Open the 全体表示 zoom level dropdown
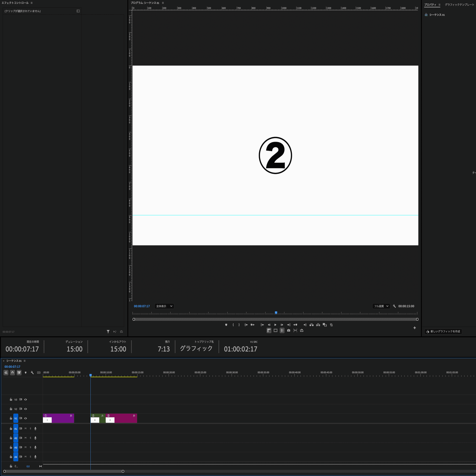The image size is (476, 476). point(164,306)
